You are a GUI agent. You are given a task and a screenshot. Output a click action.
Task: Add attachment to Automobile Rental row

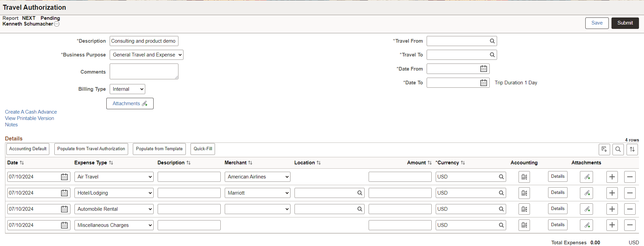[x=587, y=209]
